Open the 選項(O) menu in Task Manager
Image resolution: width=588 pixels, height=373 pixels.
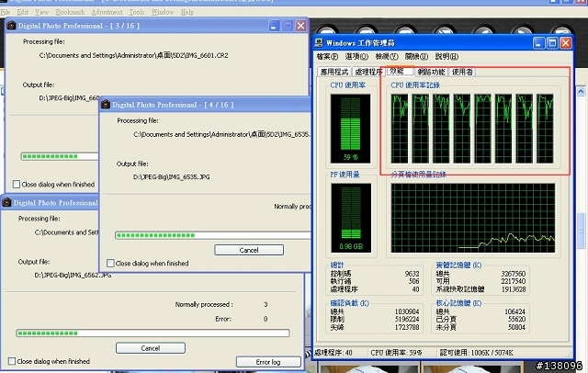click(x=356, y=57)
